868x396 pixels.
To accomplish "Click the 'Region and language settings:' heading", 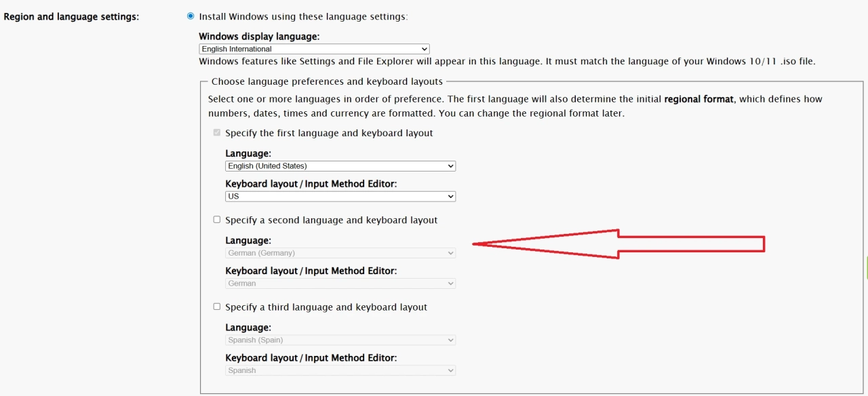I will (71, 16).
